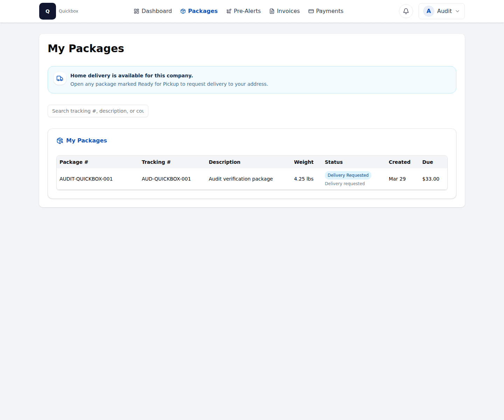This screenshot has height=420, width=504.
Task: Click the package icon beside My Packages heading
Action: tap(60, 140)
